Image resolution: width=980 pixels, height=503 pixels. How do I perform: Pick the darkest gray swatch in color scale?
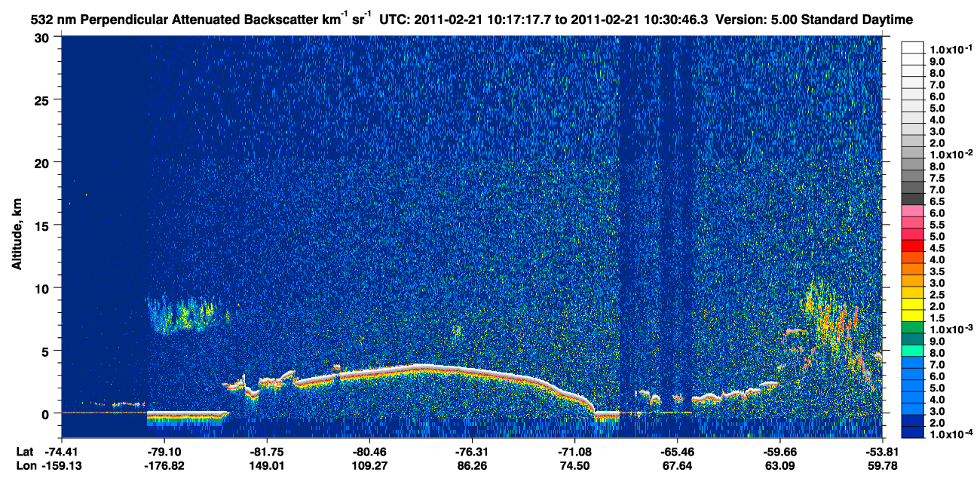913,199
